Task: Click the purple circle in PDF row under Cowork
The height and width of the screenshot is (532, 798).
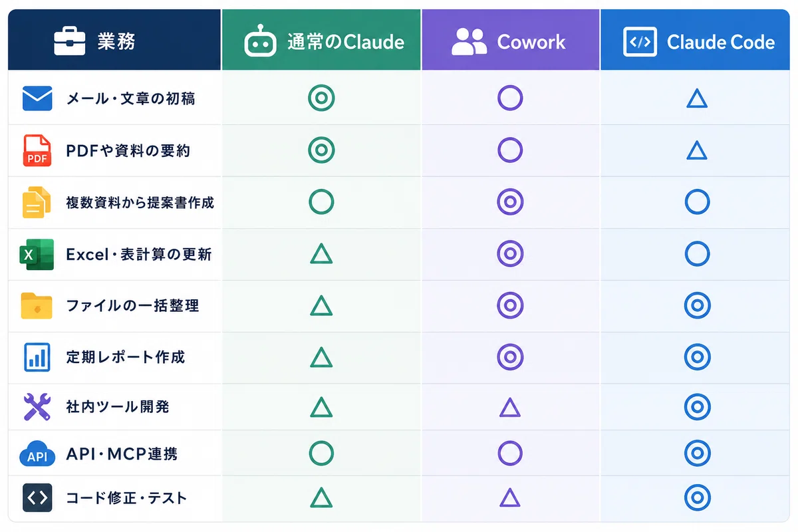Action: [510, 150]
